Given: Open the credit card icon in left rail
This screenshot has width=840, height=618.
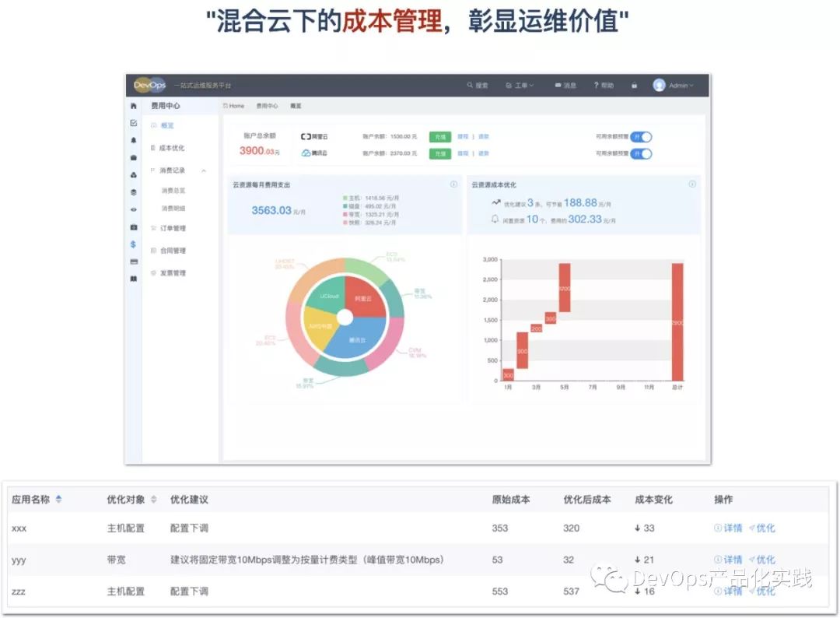Looking at the screenshot, I should 134,262.
